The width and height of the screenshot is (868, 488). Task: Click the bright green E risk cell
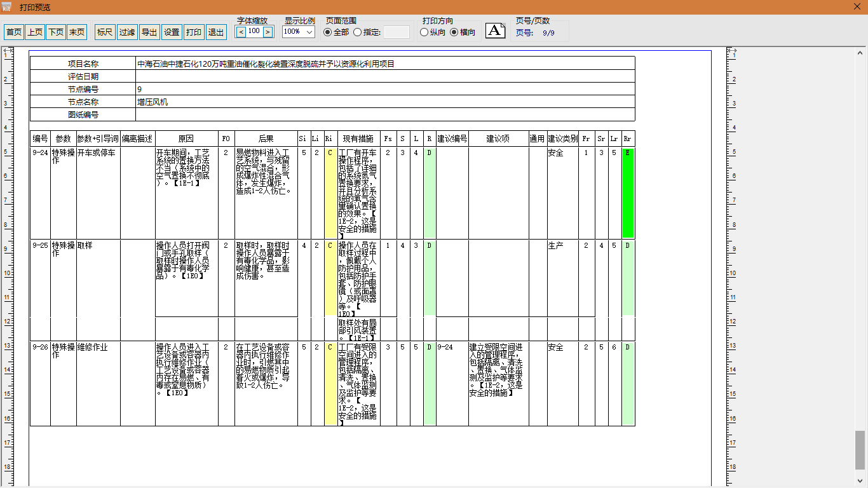click(x=628, y=193)
